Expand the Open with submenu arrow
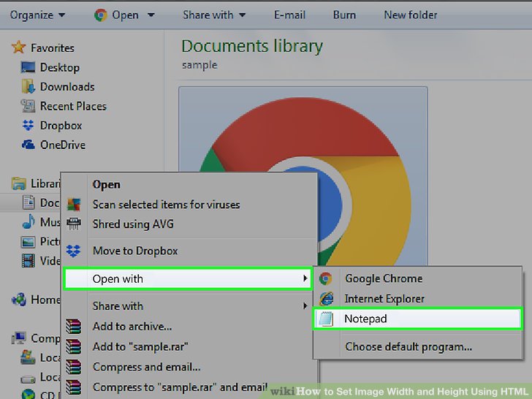This screenshot has height=399, width=532. (x=305, y=278)
